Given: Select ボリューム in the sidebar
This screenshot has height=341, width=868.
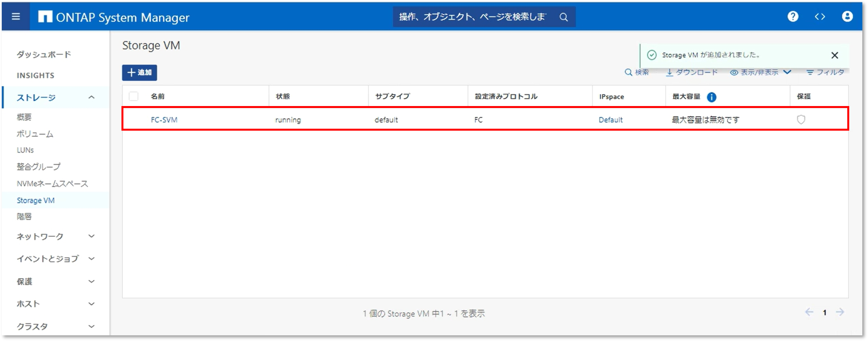Looking at the screenshot, I should [35, 134].
